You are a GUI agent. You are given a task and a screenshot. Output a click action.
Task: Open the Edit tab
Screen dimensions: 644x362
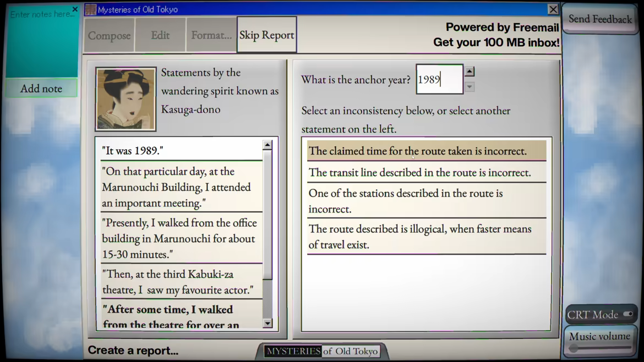click(x=160, y=35)
